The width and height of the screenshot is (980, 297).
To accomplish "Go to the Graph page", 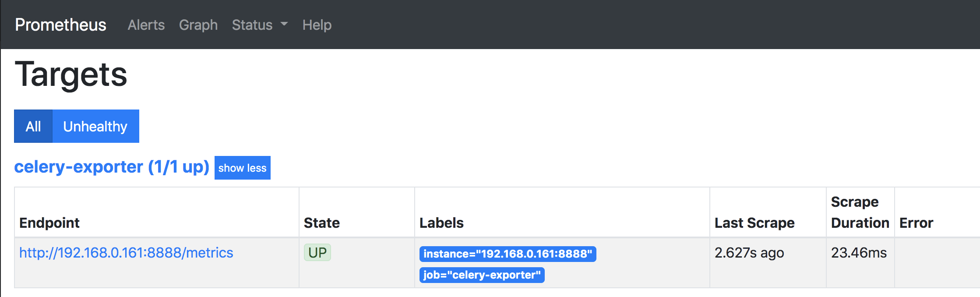I will [198, 25].
